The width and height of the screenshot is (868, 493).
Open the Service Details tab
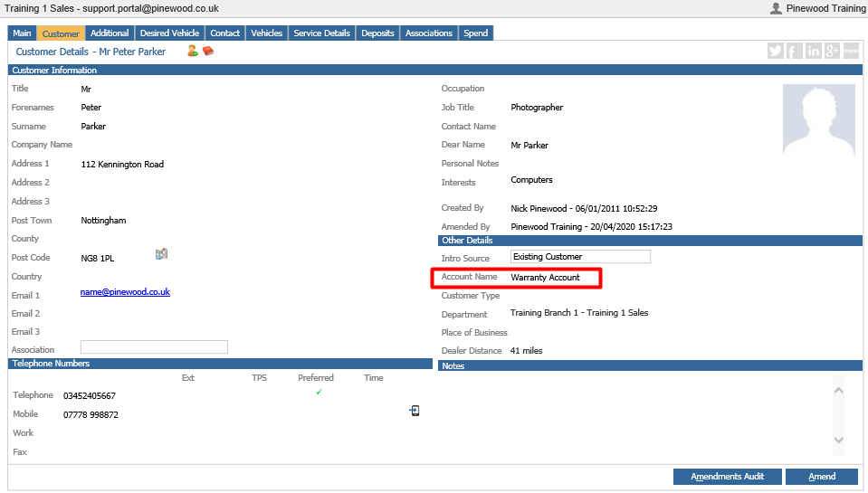[x=321, y=33]
